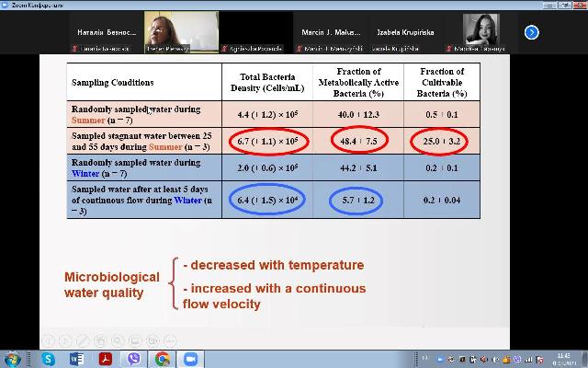This screenshot has height=368, width=588.
Task: Click muted microphone icon under Наталія tile
Action: [74, 49]
